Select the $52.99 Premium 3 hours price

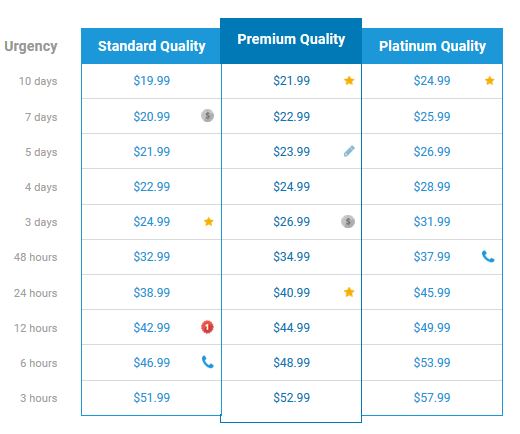pyautogui.click(x=292, y=397)
